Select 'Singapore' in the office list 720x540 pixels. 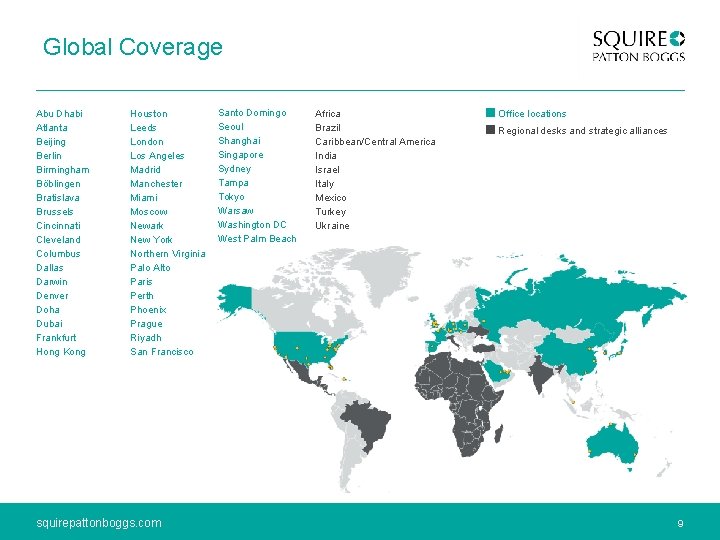coord(241,155)
